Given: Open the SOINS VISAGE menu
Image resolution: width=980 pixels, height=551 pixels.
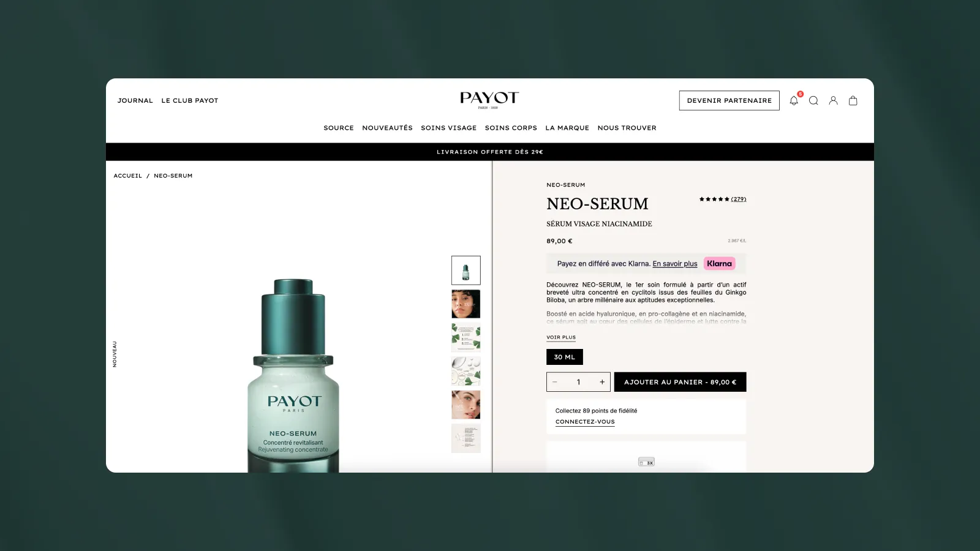Looking at the screenshot, I should coord(448,128).
